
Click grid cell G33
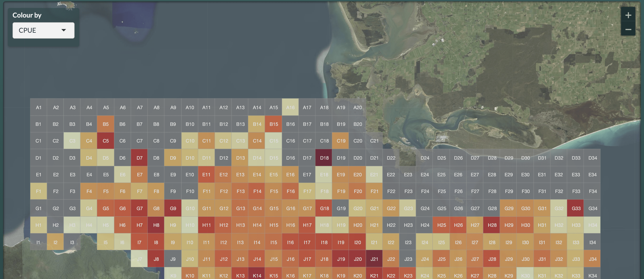coord(576,208)
